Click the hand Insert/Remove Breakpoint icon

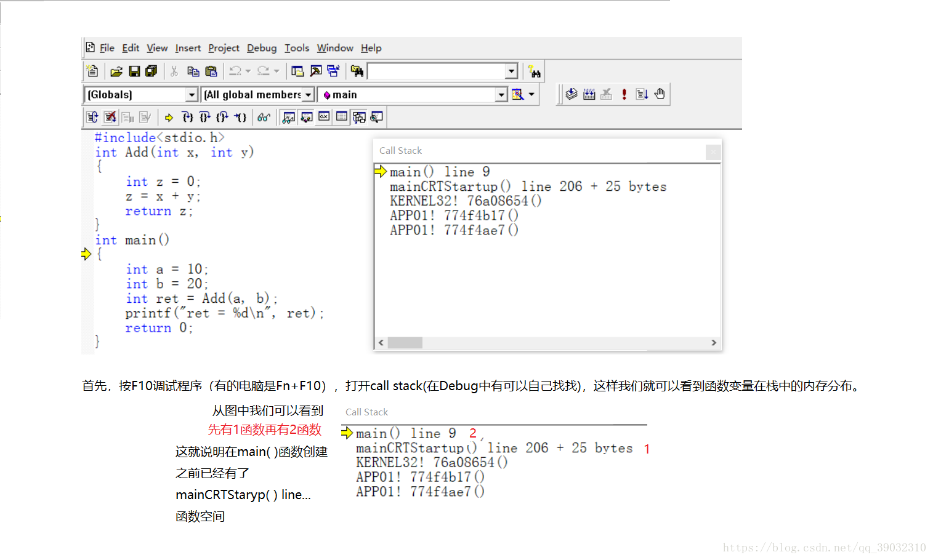coord(660,94)
